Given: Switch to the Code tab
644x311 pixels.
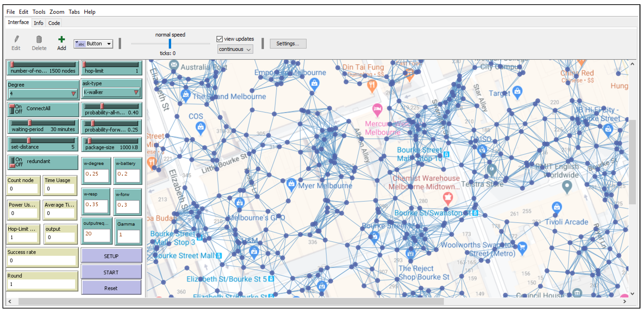Looking at the screenshot, I should pos(54,23).
